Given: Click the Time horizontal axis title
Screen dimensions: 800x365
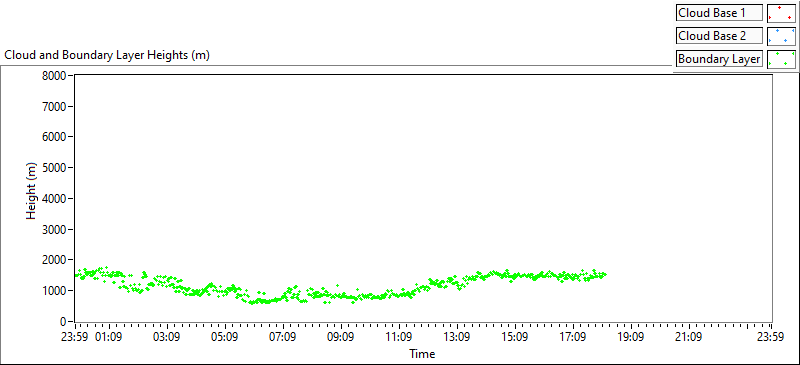Looking at the screenshot, I should 422,353.
